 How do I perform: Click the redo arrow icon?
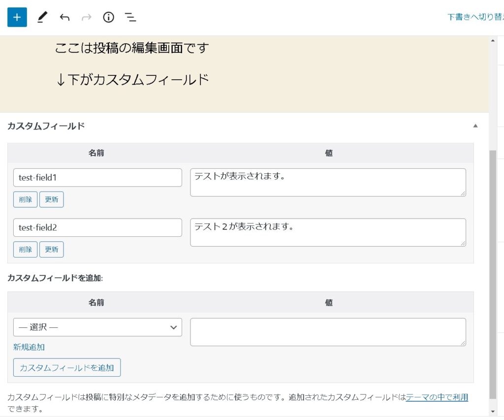86,18
